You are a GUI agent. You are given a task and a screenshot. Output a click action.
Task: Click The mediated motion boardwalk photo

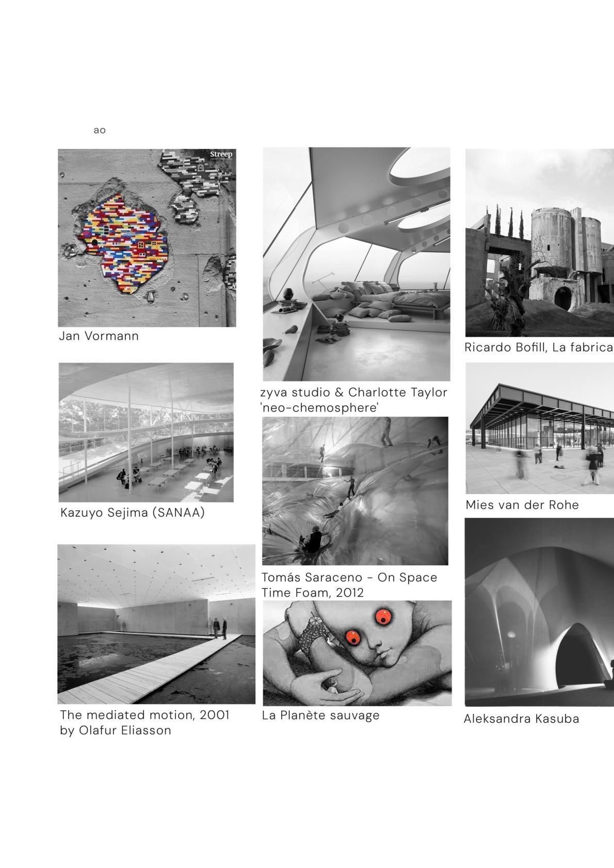click(x=156, y=624)
